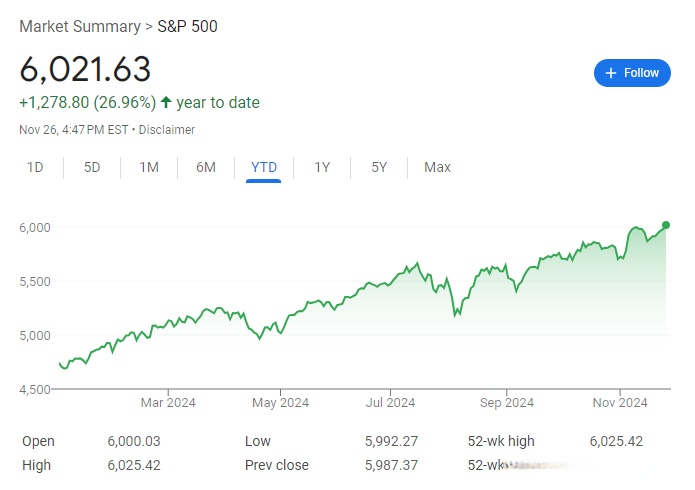The width and height of the screenshot is (695, 490).
Task: Switch to the 5Y range tab
Action: [379, 167]
